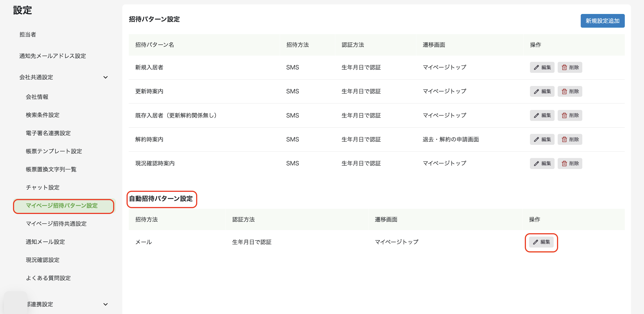Open 検索条件設定 page
644x314 pixels.
pyautogui.click(x=43, y=115)
